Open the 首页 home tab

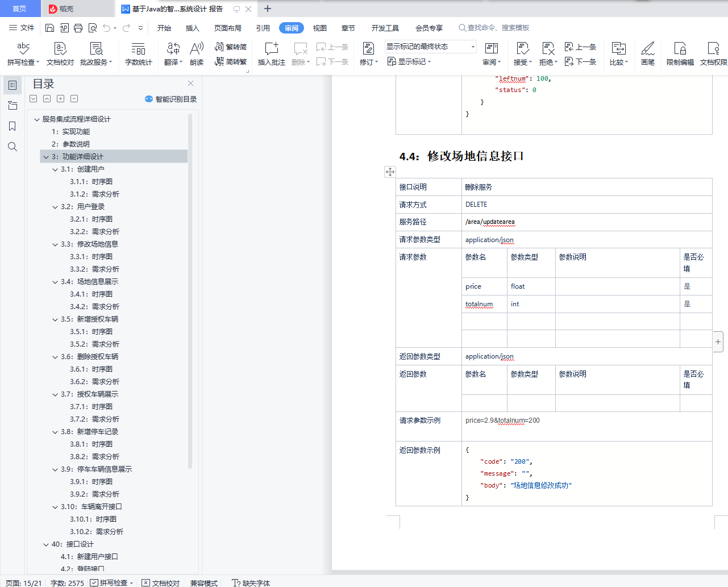(20, 9)
